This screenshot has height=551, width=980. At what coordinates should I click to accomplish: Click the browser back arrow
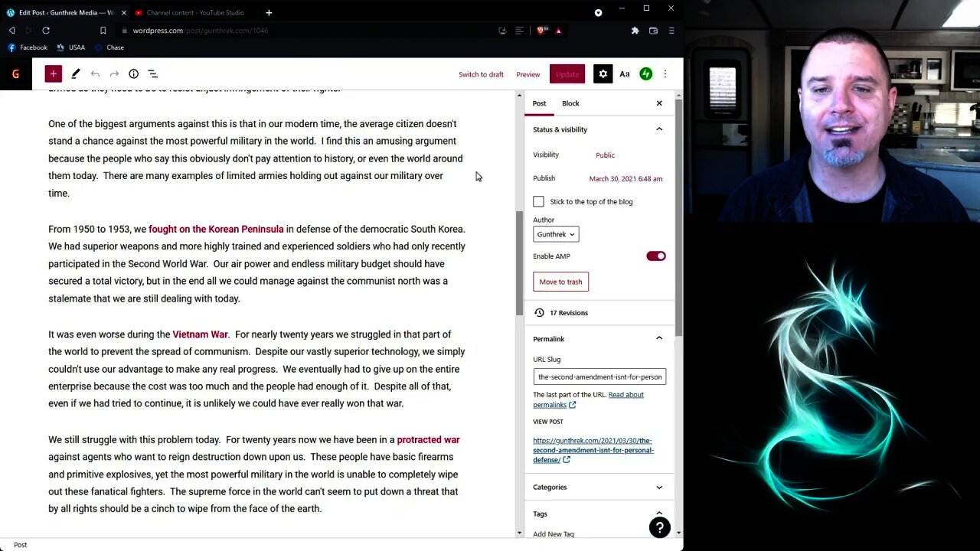(11, 31)
